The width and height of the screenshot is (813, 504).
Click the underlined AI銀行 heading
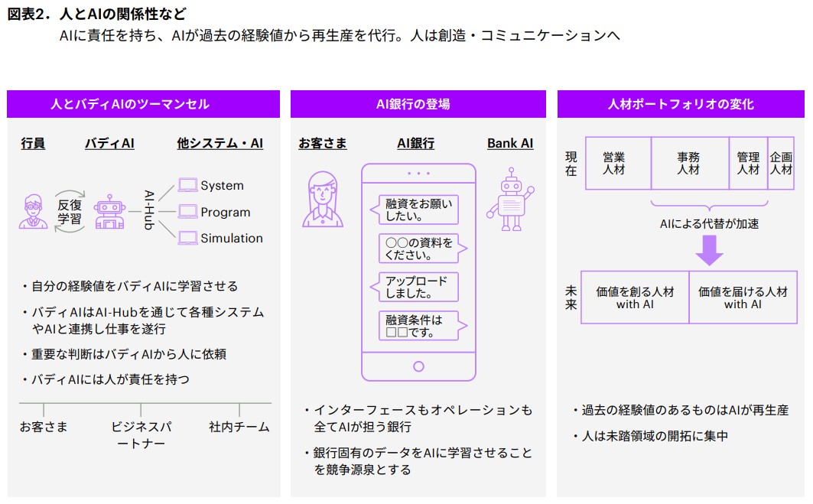[x=415, y=143]
